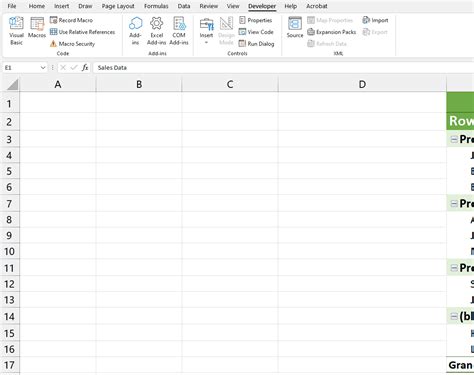
Task: Open the XML Source pane
Action: [x=295, y=28]
